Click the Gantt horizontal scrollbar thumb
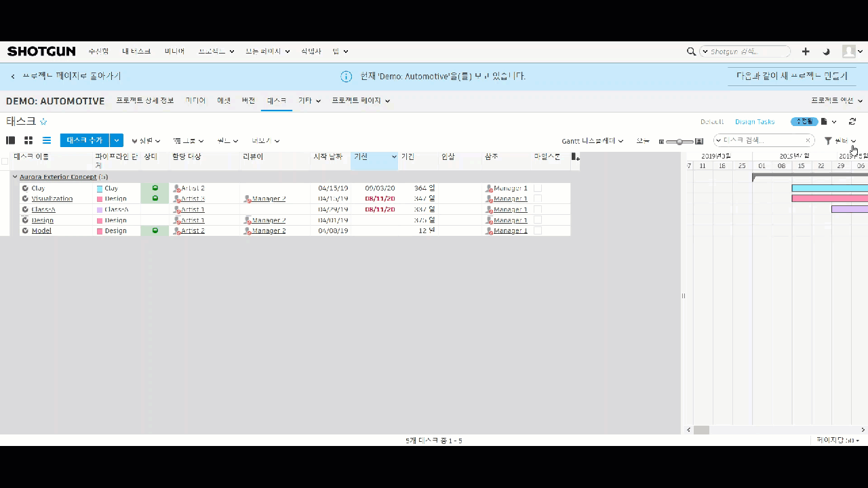The height and width of the screenshot is (488, 868). coord(701,430)
